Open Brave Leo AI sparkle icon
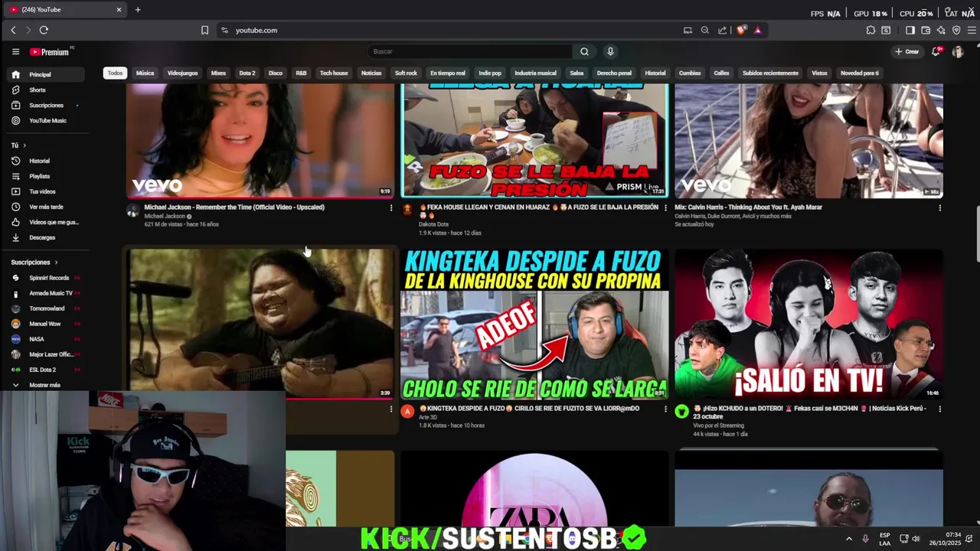The image size is (980, 551). (941, 30)
